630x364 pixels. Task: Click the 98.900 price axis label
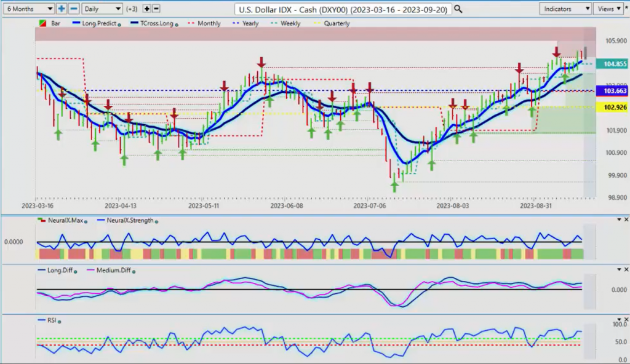coord(616,197)
